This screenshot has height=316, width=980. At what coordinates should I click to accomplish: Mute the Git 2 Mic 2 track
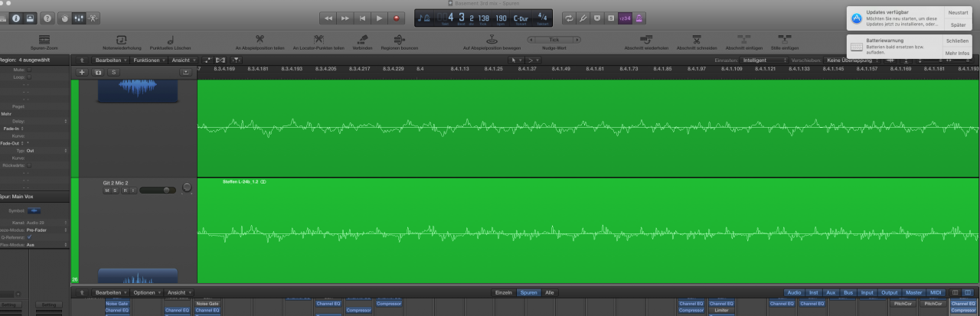[106, 191]
